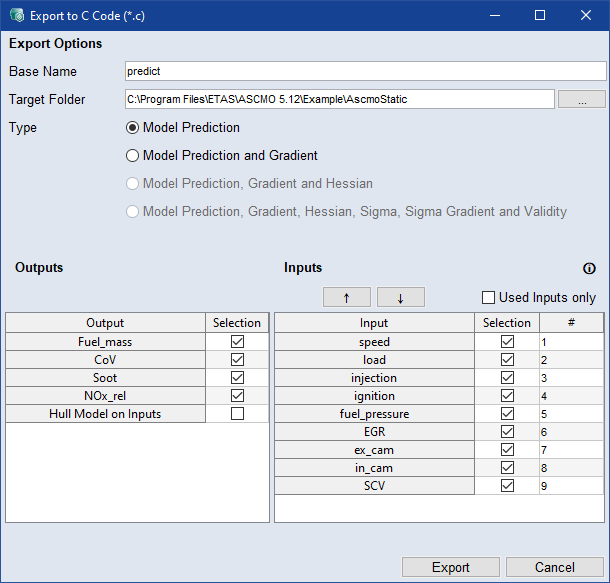Image resolution: width=610 pixels, height=583 pixels.
Task: Uncheck the Fuel_mass output selection
Action: tap(237, 342)
